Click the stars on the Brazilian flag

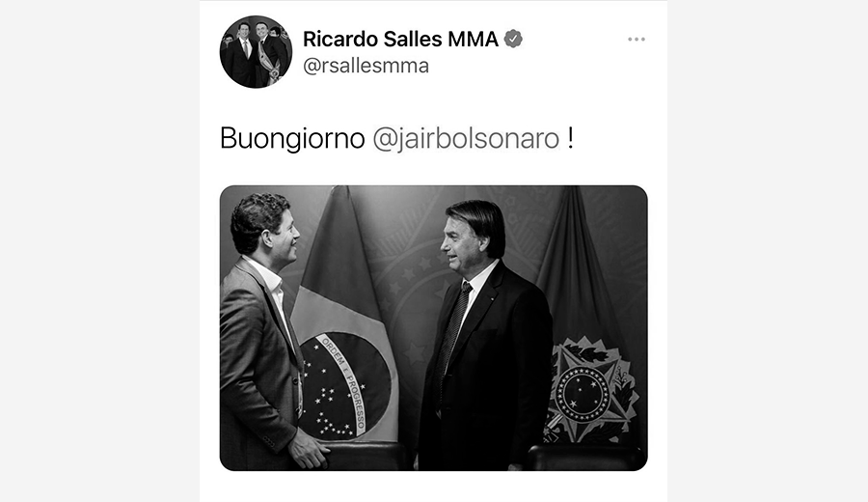[x=328, y=398]
